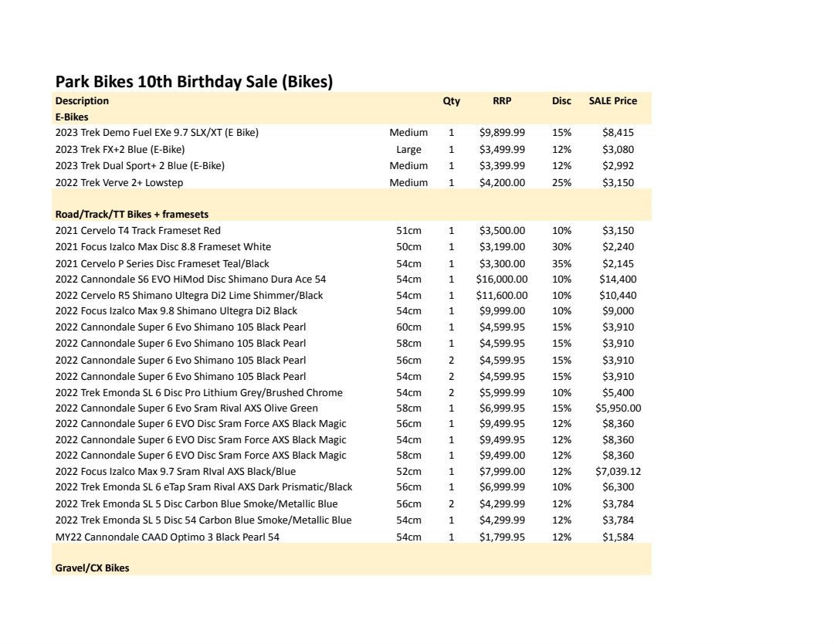Select Trek Emonda SL 5 Disc 54 Carbon row

tap(351, 520)
